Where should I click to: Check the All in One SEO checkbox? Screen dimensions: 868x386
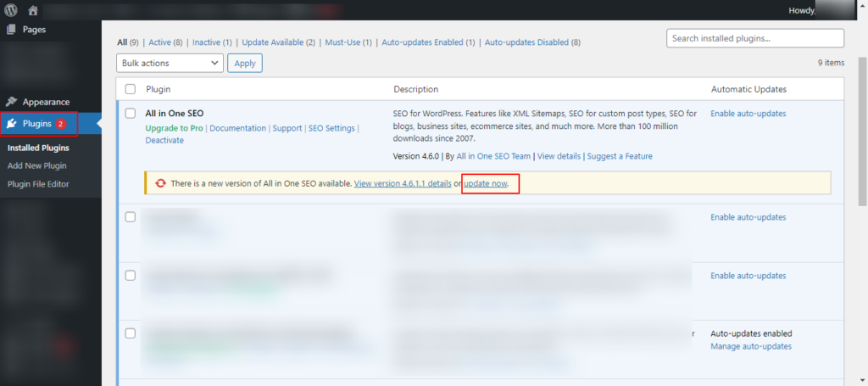(131, 113)
